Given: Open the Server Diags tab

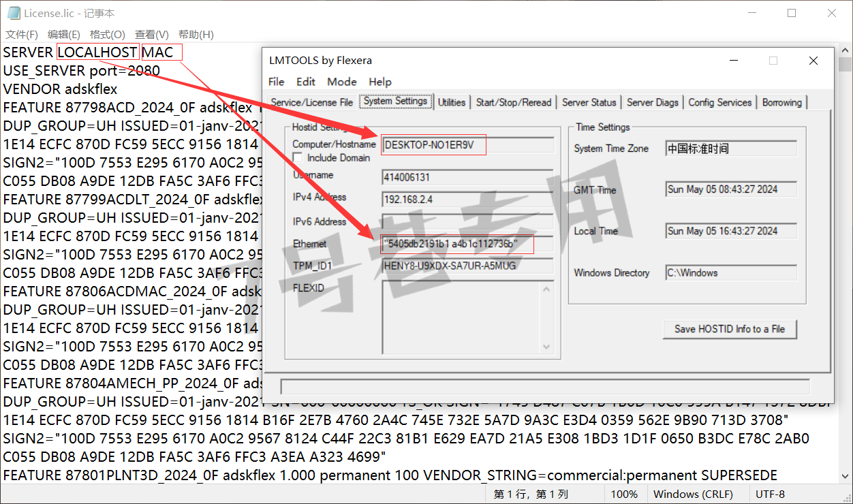Looking at the screenshot, I should point(653,102).
